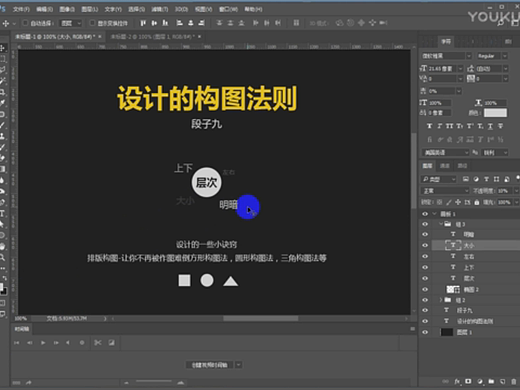Switch to the 通道 panel tab

(445, 166)
